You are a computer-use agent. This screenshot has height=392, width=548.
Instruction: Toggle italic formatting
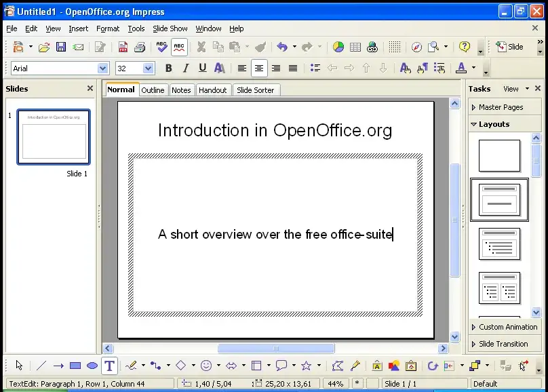pos(185,68)
